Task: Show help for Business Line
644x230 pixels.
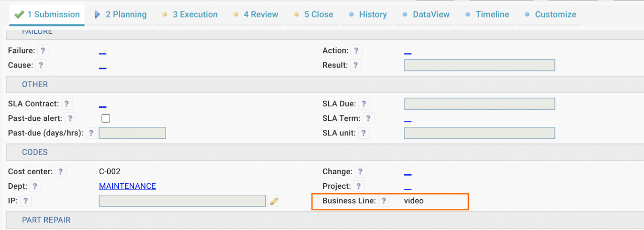Action: pos(384,201)
